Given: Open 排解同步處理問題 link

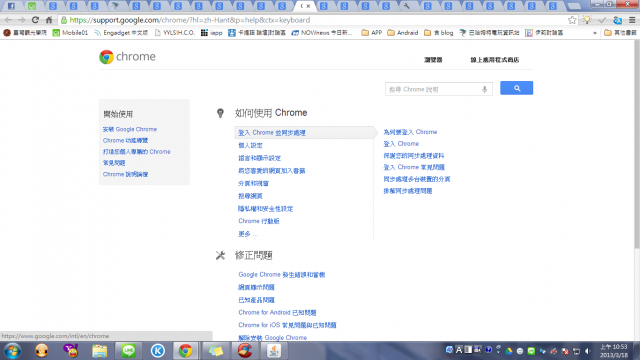Looking at the screenshot, I should pyautogui.click(x=407, y=191).
